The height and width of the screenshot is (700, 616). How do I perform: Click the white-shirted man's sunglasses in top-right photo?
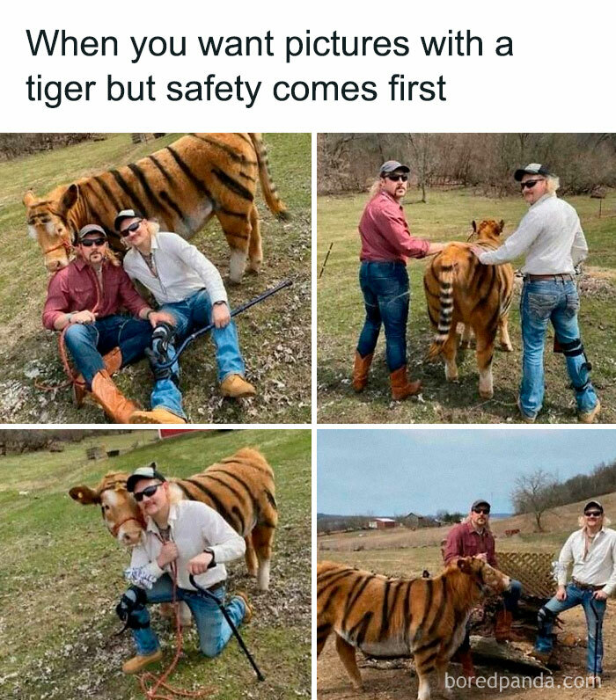532,184
